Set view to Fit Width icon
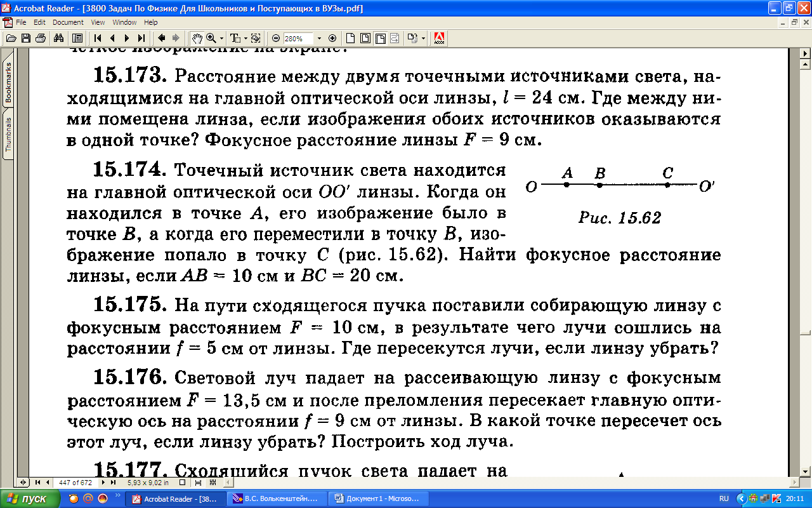This screenshot has width=812, height=508. click(381, 38)
